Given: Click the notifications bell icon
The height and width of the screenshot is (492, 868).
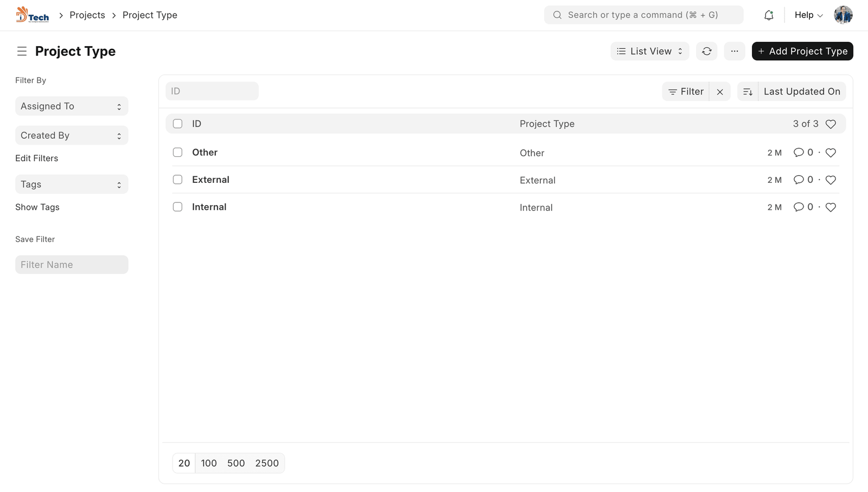Looking at the screenshot, I should (768, 15).
